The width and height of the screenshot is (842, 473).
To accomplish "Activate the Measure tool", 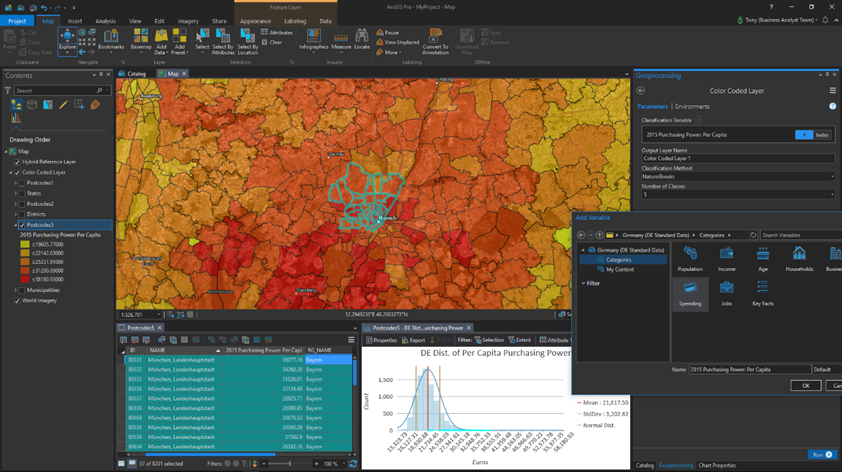I will 341,40.
